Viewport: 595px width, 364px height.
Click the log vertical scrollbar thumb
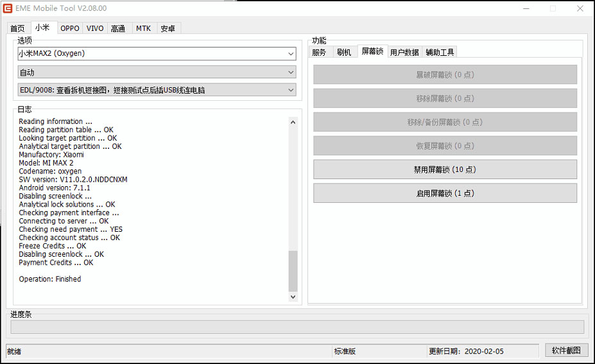(x=293, y=271)
